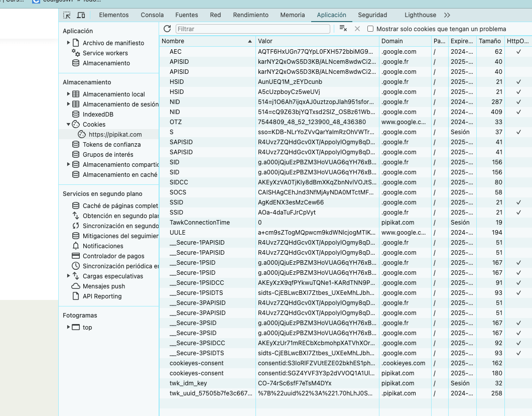Expand Archivo de manifiesto tree node
This screenshot has height=416, width=532.
click(x=68, y=43)
